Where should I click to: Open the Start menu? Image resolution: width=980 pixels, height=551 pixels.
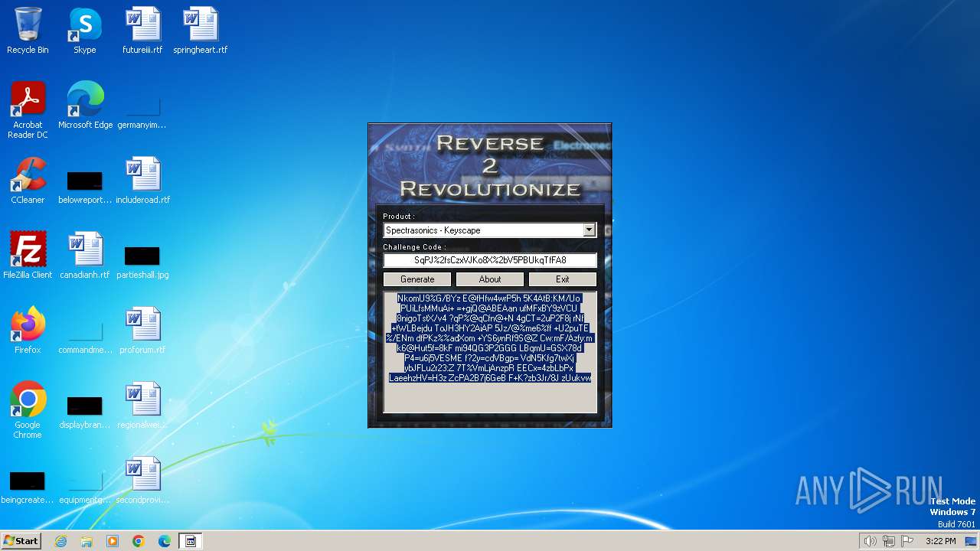(x=21, y=541)
